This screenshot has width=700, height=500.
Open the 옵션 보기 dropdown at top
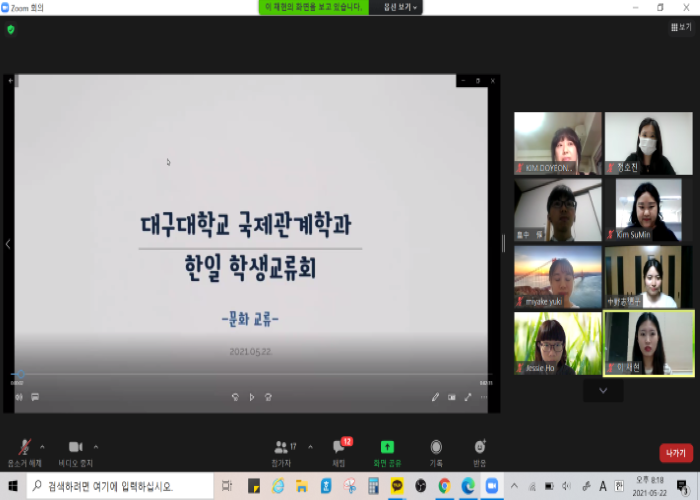pyautogui.click(x=401, y=7)
